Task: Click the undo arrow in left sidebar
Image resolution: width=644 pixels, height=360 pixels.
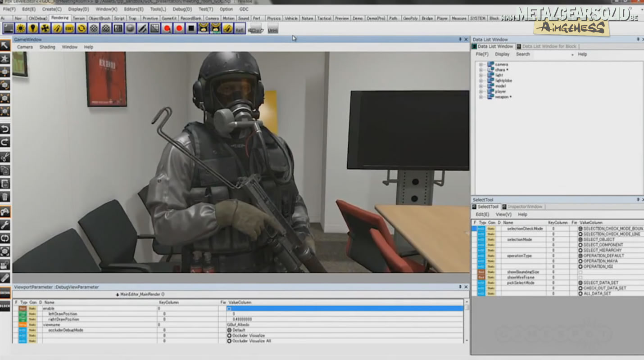Action: [x=5, y=130]
